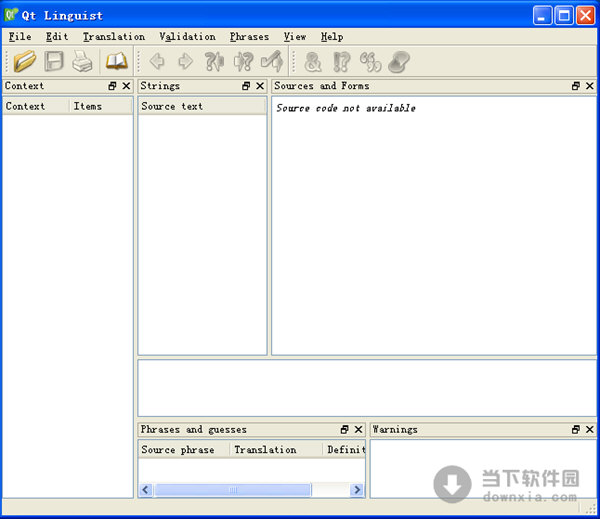Open the Translation menu

click(114, 37)
